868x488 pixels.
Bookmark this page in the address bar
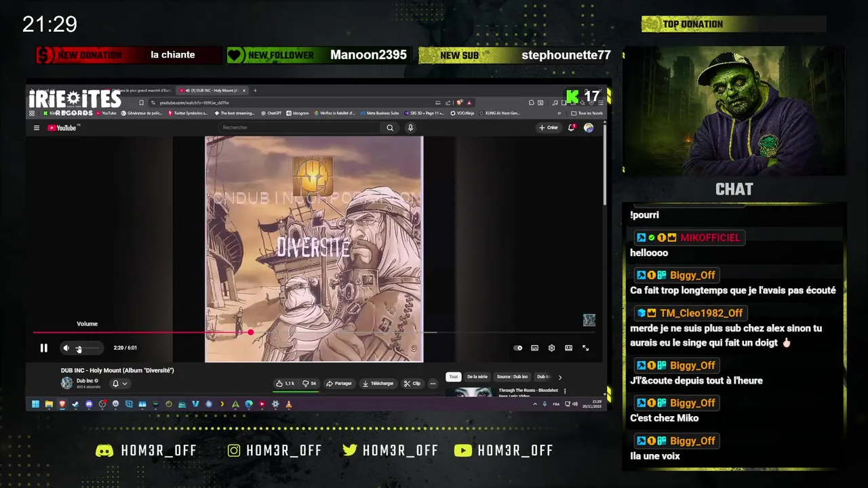click(141, 102)
